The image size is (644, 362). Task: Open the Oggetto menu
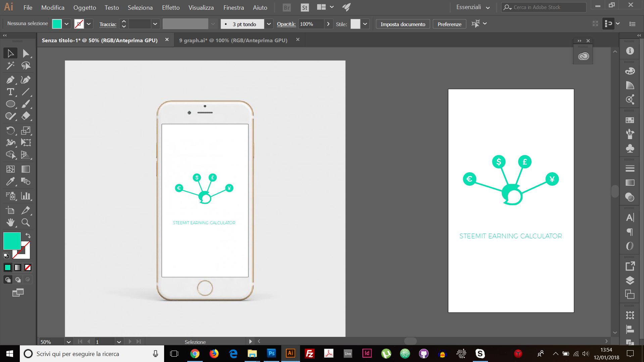click(x=85, y=7)
